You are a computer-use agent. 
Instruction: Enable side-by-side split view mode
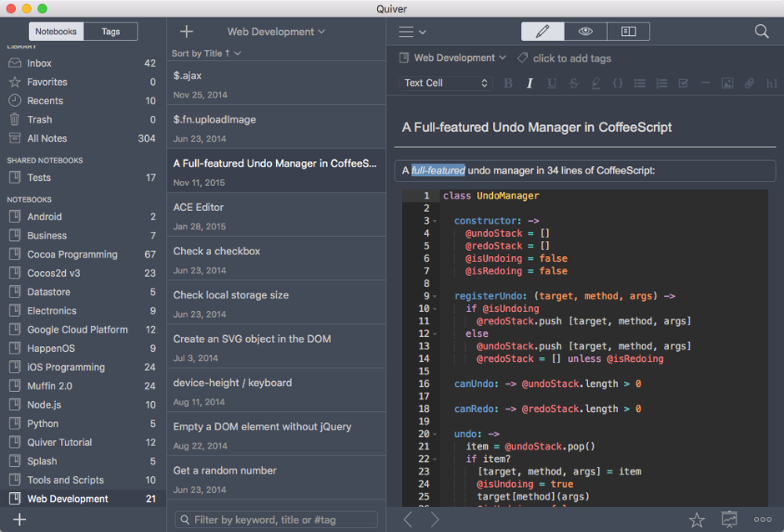(629, 32)
